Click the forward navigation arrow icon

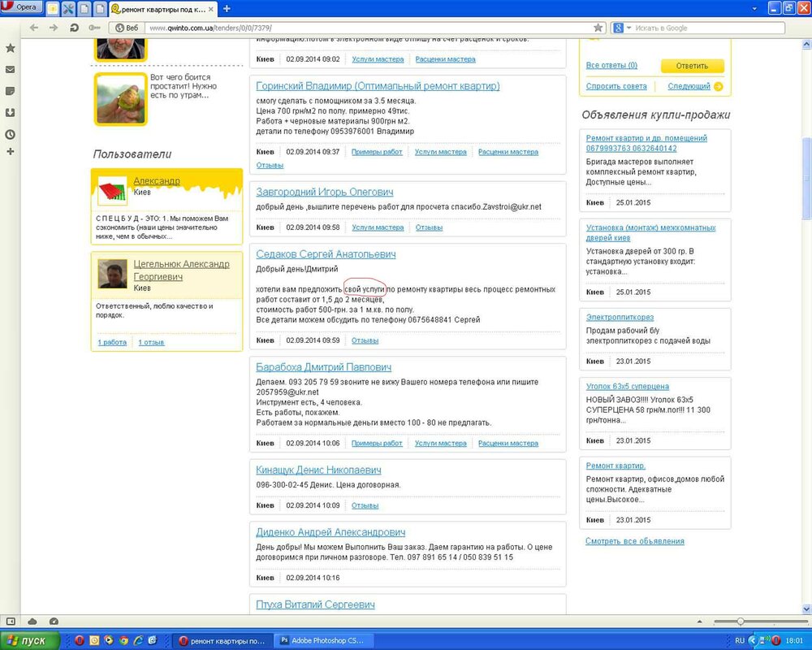tap(54, 27)
